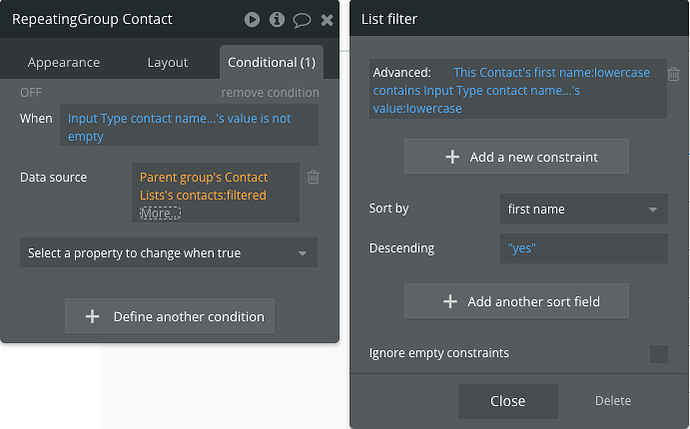This screenshot has width=690, height=429.
Task: Open the info icon in property editor header
Action: tap(277, 19)
